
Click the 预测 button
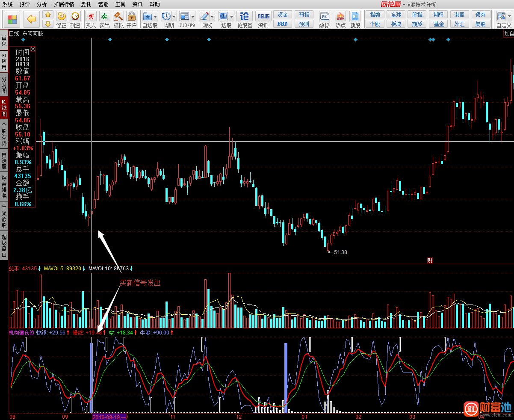coord(304,24)
